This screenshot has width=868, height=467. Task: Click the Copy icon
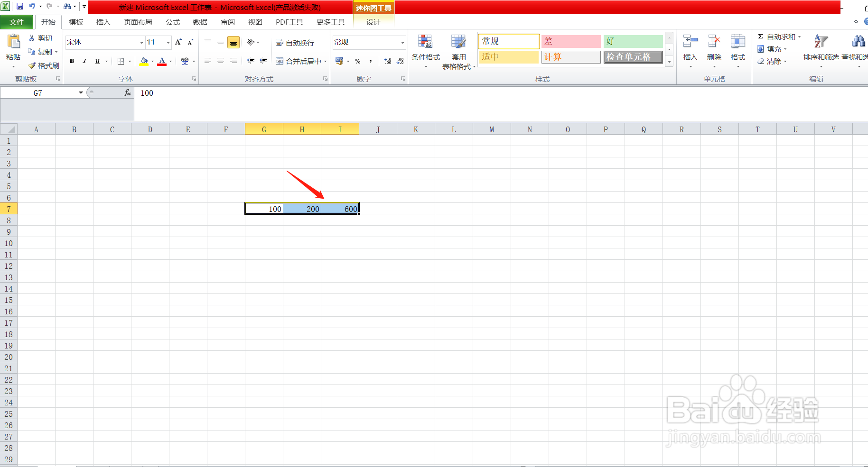tap(32, 52)
